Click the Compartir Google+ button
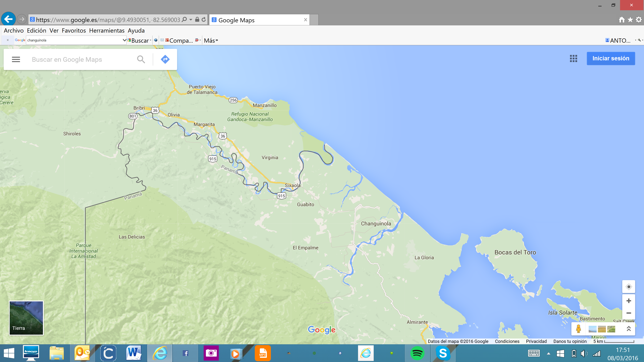644x362 pixels. click(x=179, y=40)
